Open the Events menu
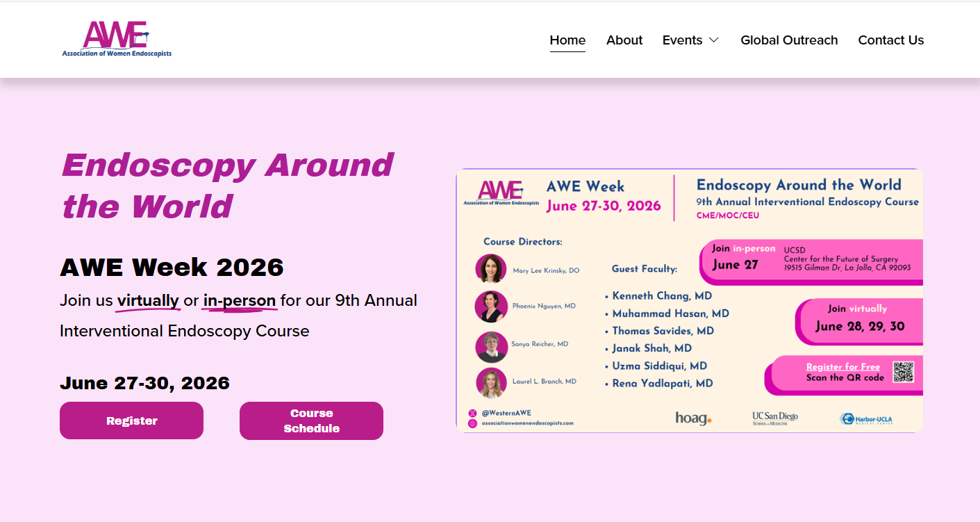The image size is (980, 522). tap(682, 40)
